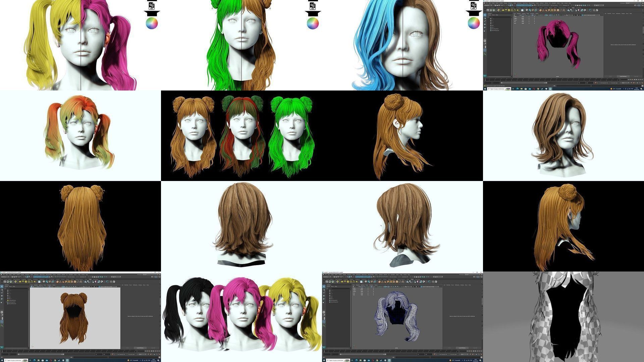Click the FBX file icon on the green buns render

(313, 6)
